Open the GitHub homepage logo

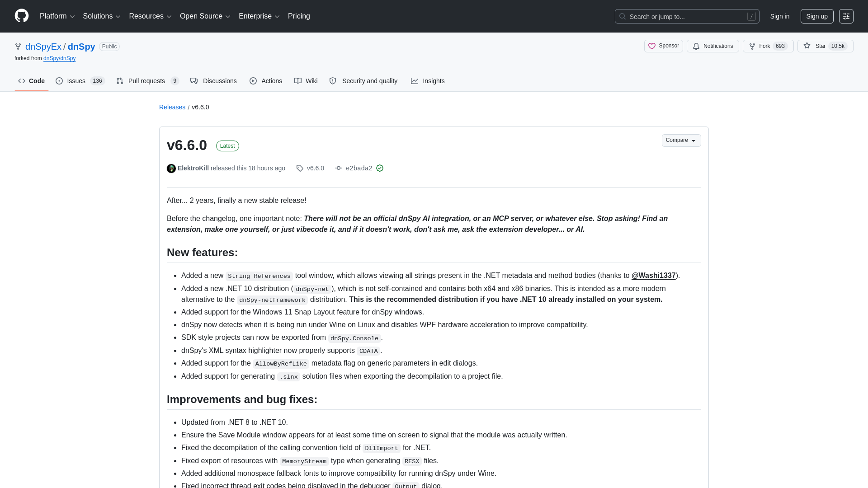[x=22, y=16]
